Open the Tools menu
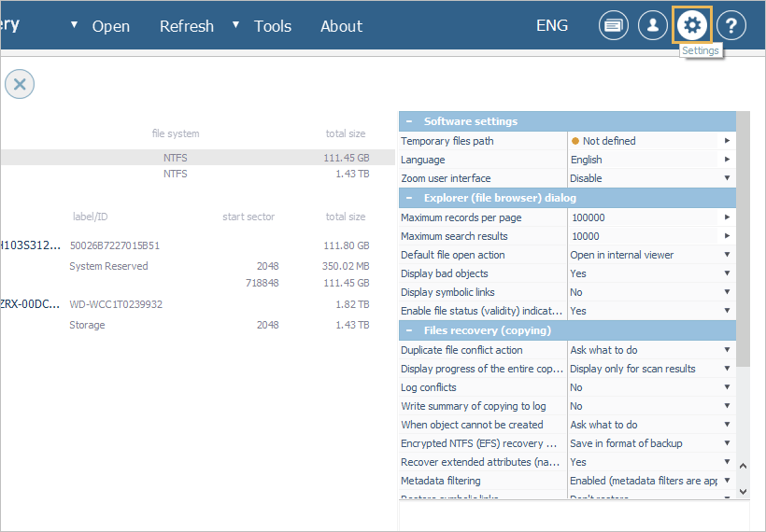This screenshot has height=532, width=766. pyautogui.click(x=273, y=26)
